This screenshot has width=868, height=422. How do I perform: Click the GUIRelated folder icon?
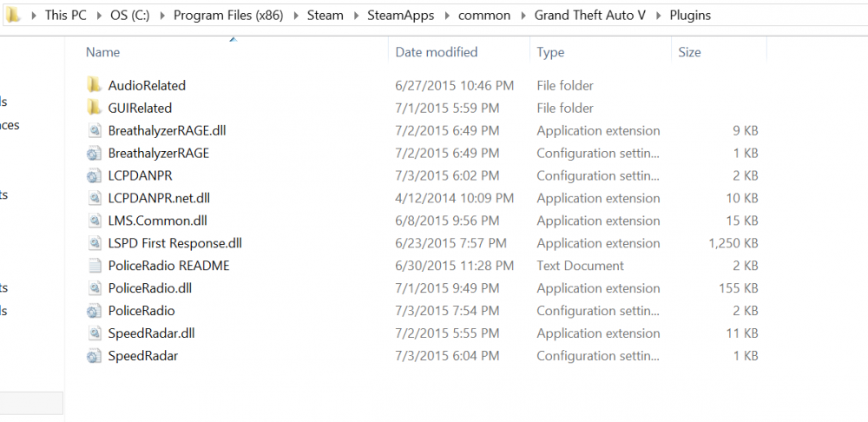94,108
